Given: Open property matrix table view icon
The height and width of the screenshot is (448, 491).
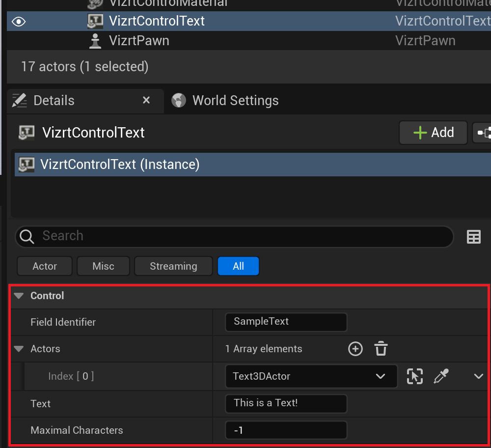Looking at the screenshot, I should (x=473, y=237).
